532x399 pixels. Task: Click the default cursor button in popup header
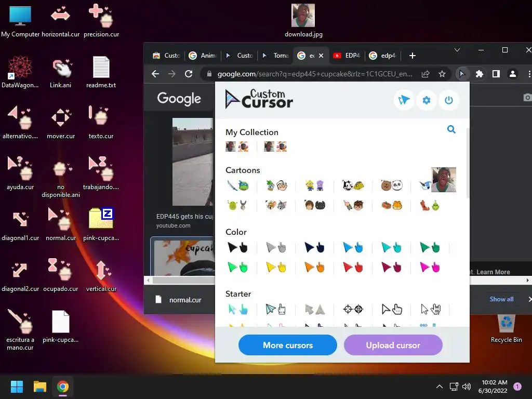(x=404, y=100)
